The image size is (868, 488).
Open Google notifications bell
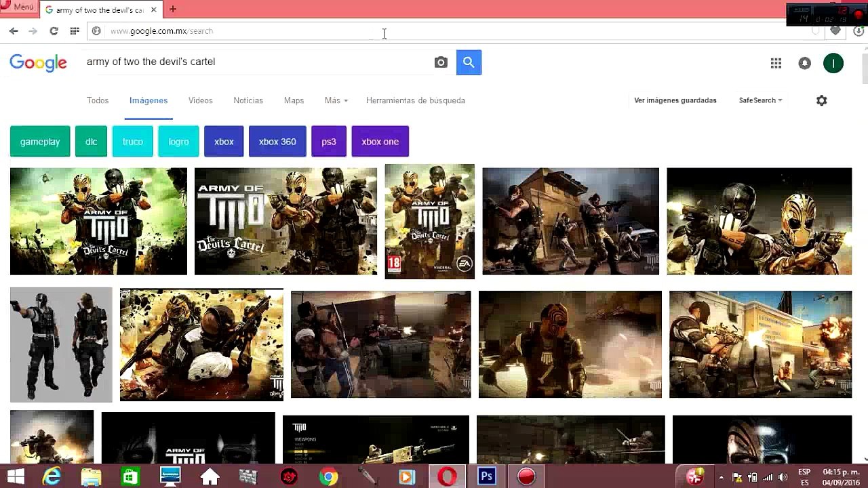805,63
